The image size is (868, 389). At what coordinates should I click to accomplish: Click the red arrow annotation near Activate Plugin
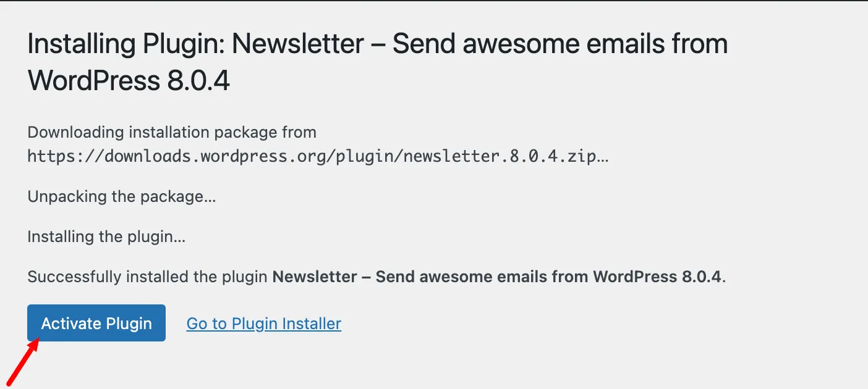[x=22, y=362]
